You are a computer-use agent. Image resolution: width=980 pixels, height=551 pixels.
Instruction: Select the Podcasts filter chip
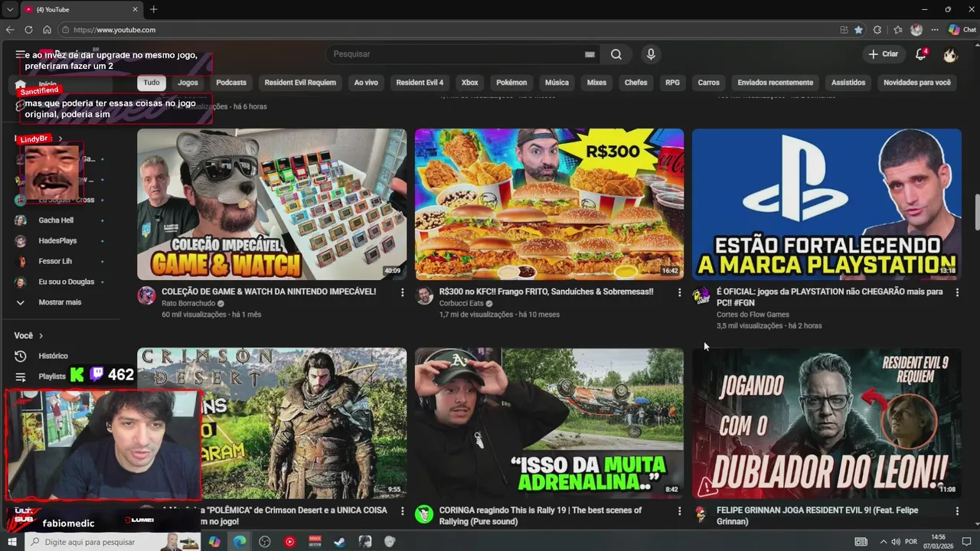pos(231,83)
